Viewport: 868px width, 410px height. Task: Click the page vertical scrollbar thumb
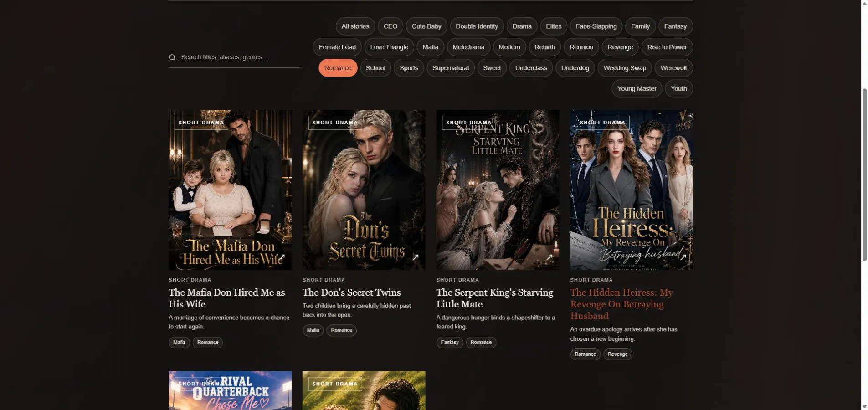pyautogui.click(x=864, y=175)
